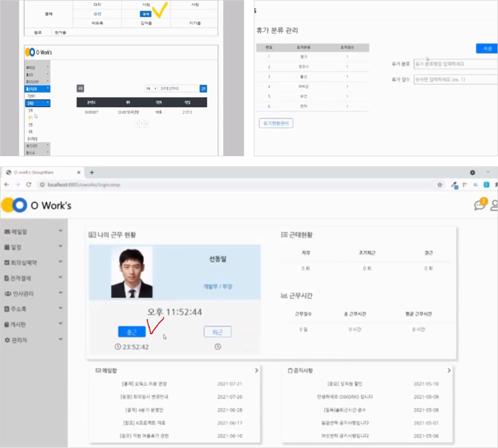Click the 인사관리 menu label in main sidebar

23,294
